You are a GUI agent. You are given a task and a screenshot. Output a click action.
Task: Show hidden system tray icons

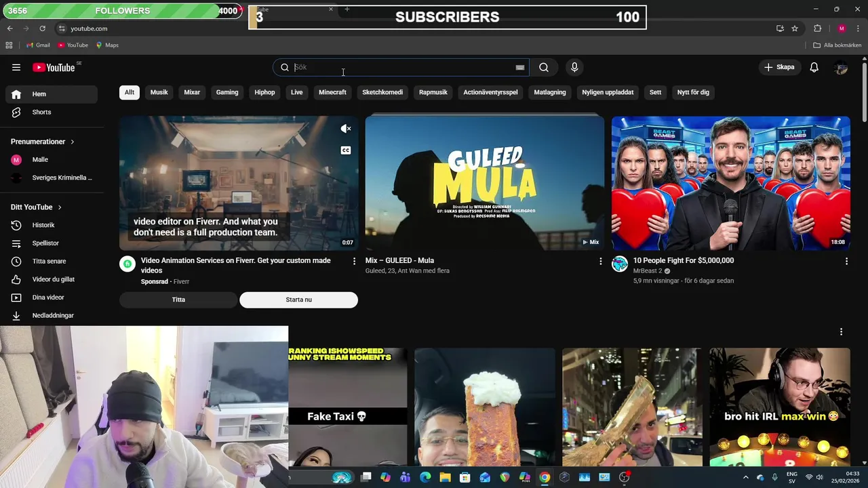pos(746,477)
